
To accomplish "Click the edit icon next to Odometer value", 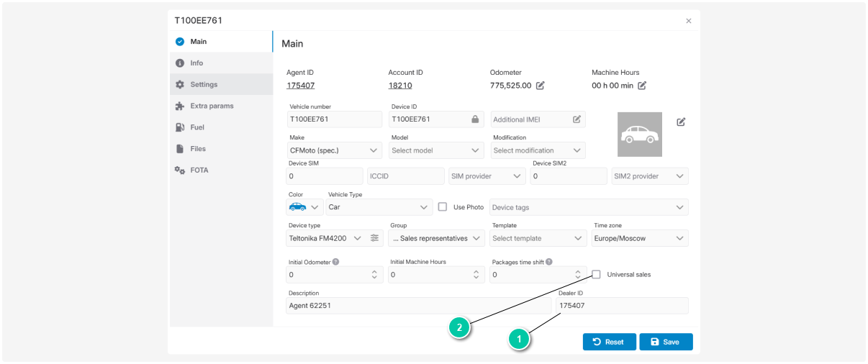I will 541,86.
